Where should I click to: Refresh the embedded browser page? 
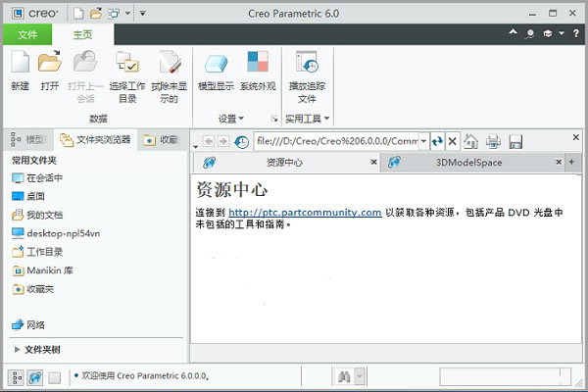coord(437,140)
